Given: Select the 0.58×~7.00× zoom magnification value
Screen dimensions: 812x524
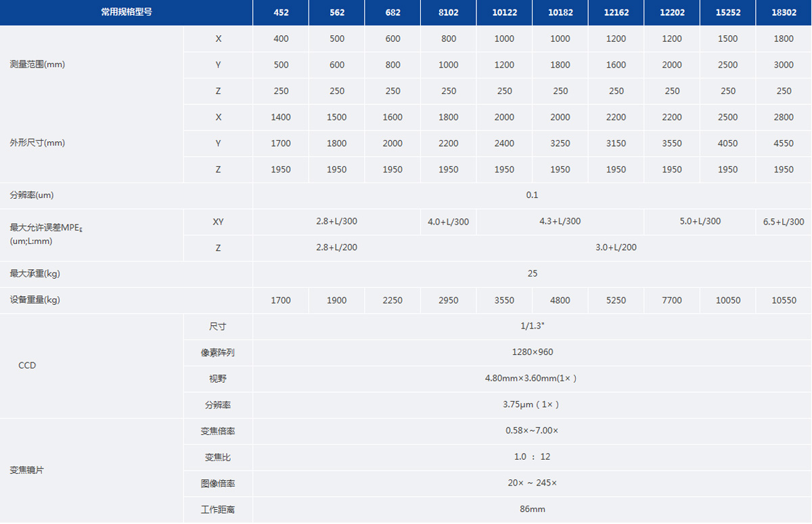Looking at the screenshot, I should [x=532, y=431].
